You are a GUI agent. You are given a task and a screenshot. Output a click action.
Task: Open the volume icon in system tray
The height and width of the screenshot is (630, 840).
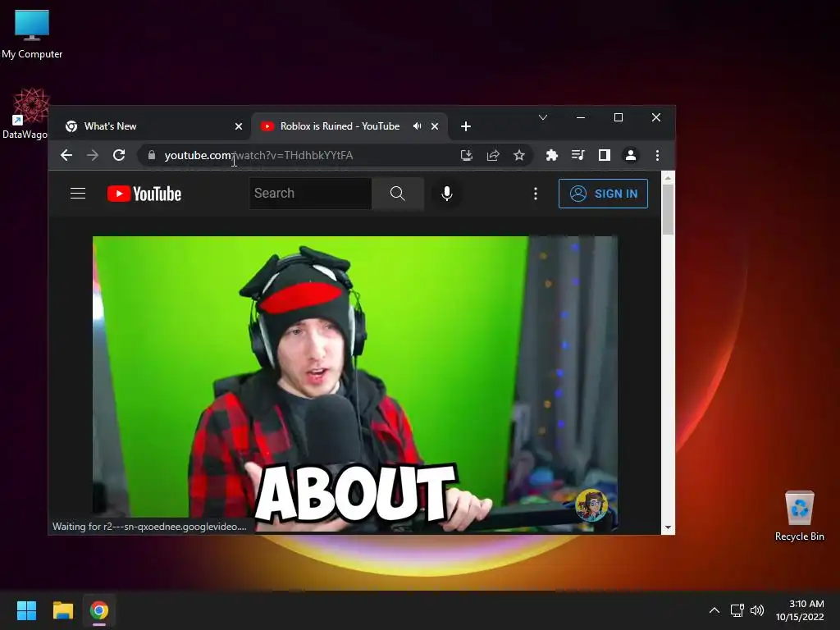[x=757, y=610]
